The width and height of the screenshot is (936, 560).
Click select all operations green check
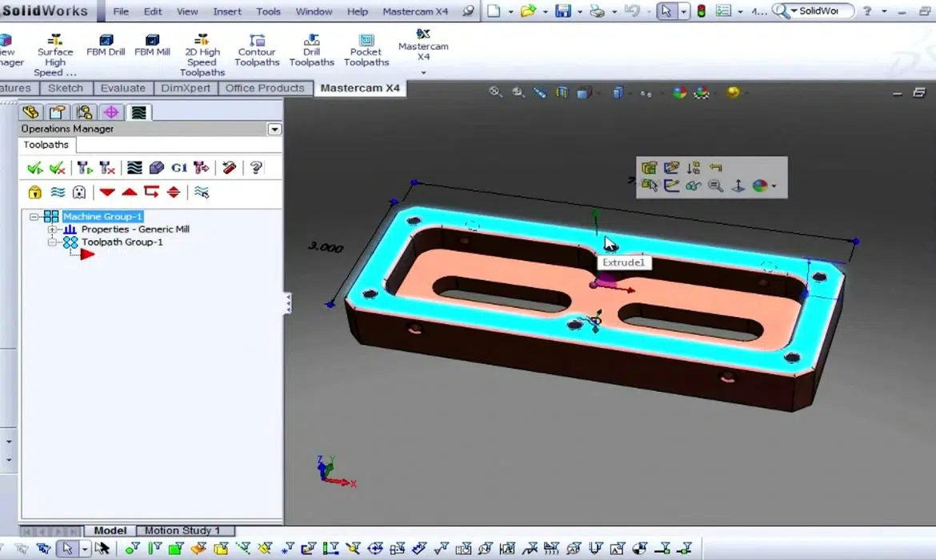click(34, 168)
